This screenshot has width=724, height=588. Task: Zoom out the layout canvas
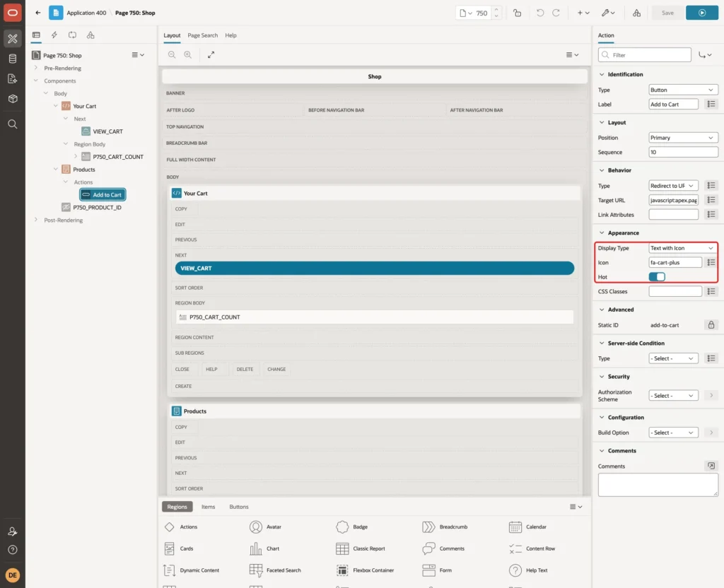click(172, 54)
